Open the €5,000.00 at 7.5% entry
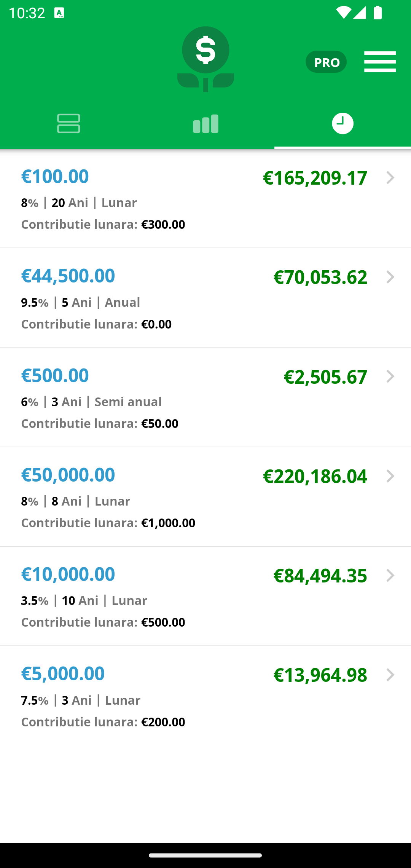The image size is (411, 868). [205, 696]
